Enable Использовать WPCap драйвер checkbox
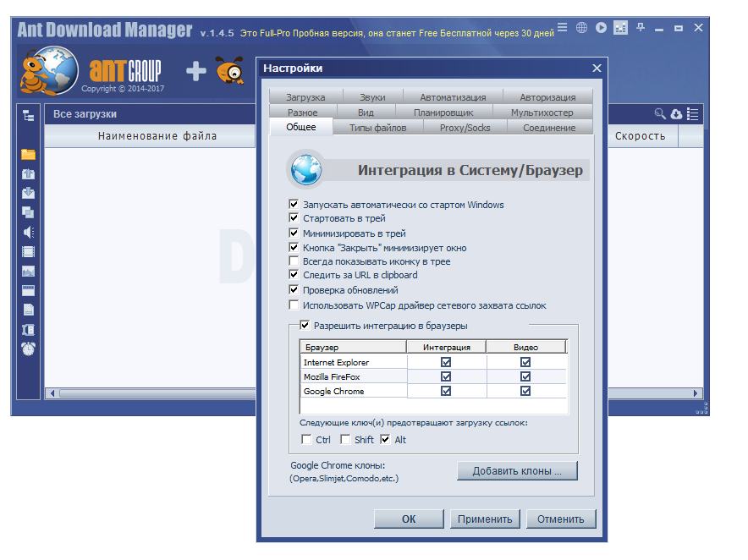Viewport: 748px width, 560px height. coord(294,305)
